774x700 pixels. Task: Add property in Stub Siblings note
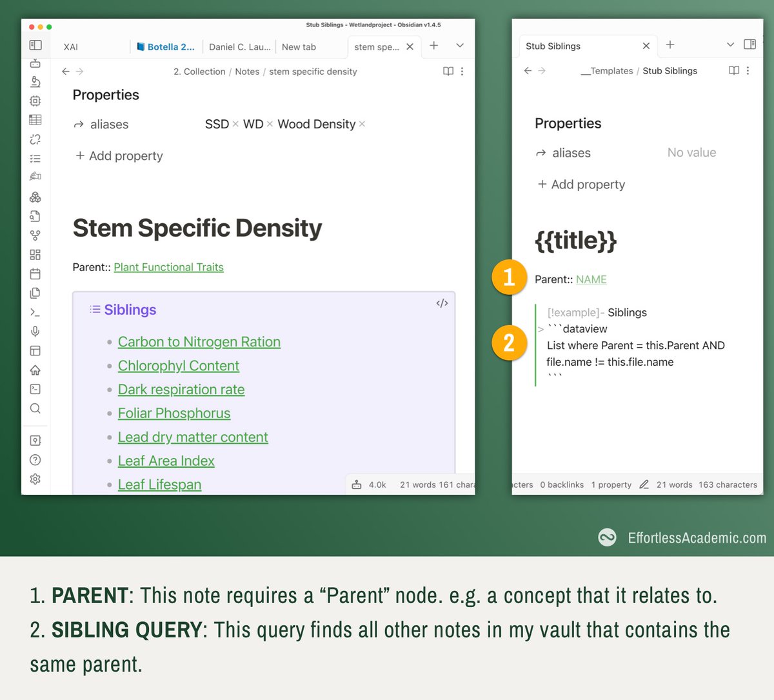click(582, 185)
